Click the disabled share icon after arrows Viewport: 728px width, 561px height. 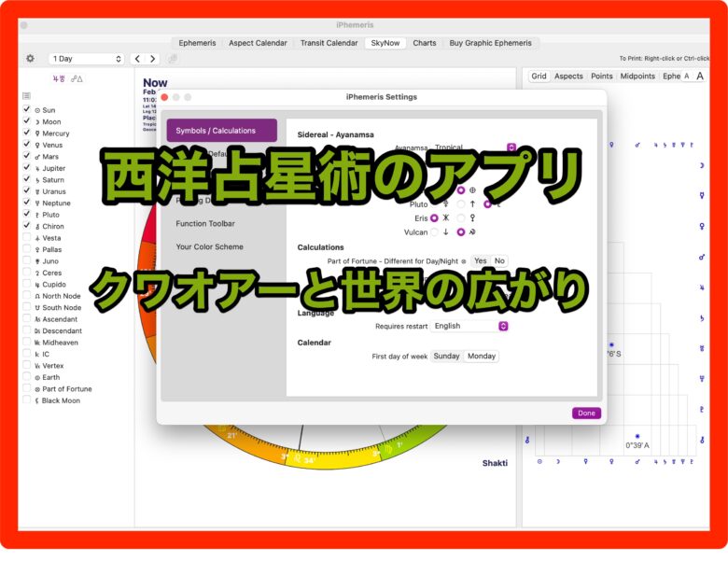pyautogui.click(x=173, y=59)
